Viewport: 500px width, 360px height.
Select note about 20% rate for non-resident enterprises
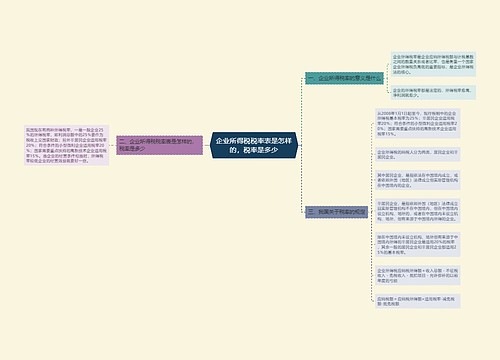[418, 245]
